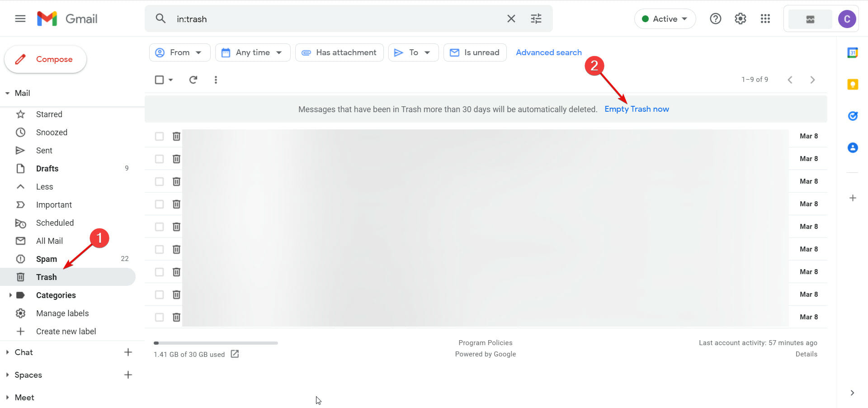This screenshot has height=408, width=868.
Task: Refresh the Trash message list
Action: [193, 80]
